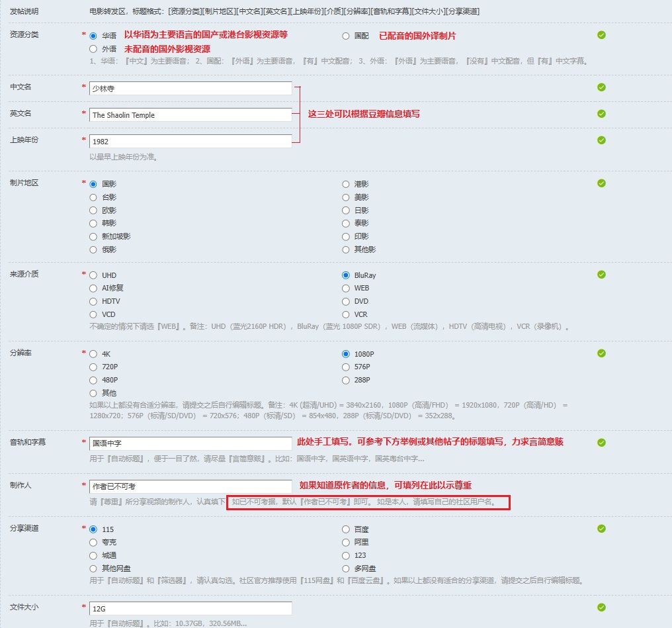Viewport: 672px width, 628px height.
Task: Select 港影 as production region
Action: 346,184
